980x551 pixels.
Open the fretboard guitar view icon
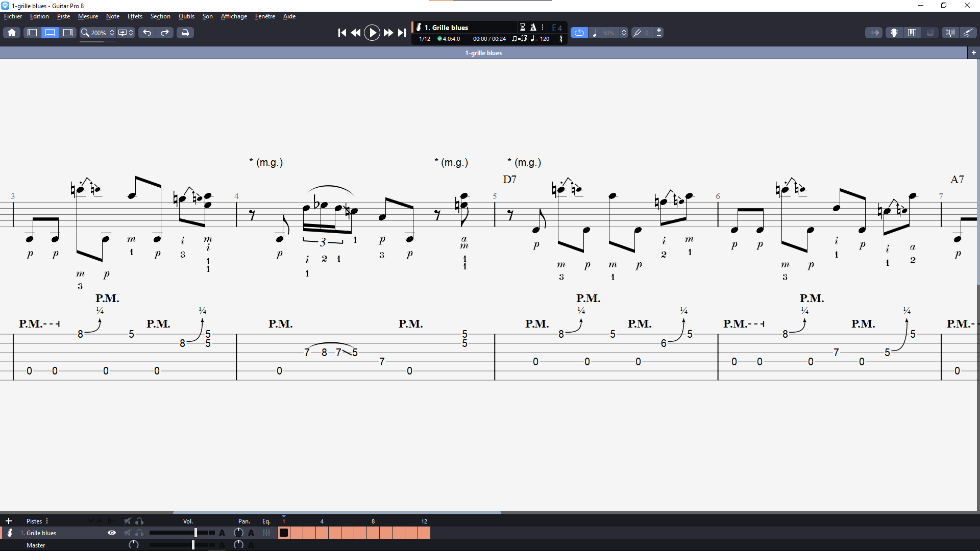point(894,33)
